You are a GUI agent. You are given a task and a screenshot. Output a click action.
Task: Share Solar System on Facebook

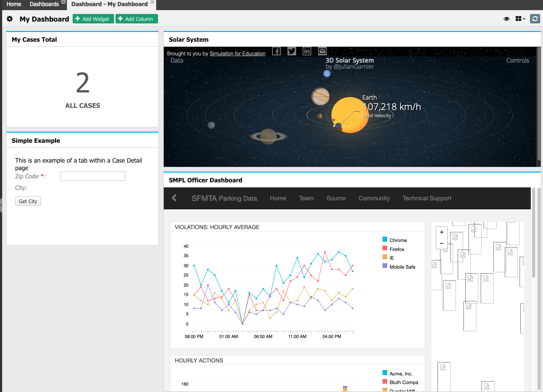[276, 51]
